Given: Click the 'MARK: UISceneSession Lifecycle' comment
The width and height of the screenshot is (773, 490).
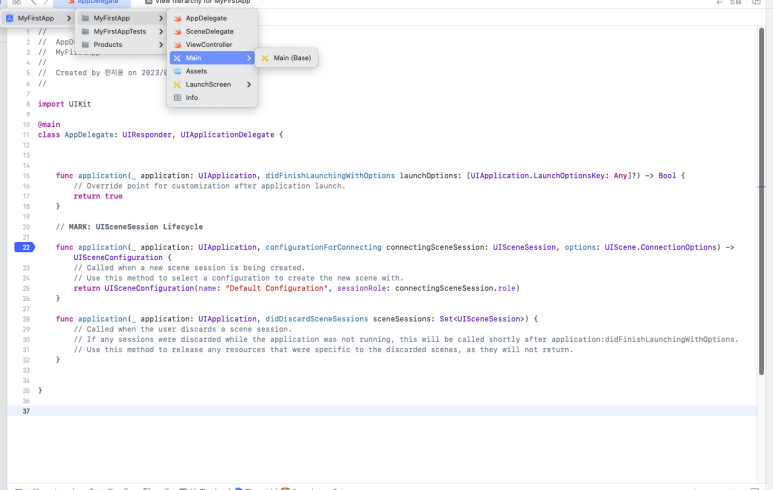Looking at the screenshot, I should click(129, 227).
